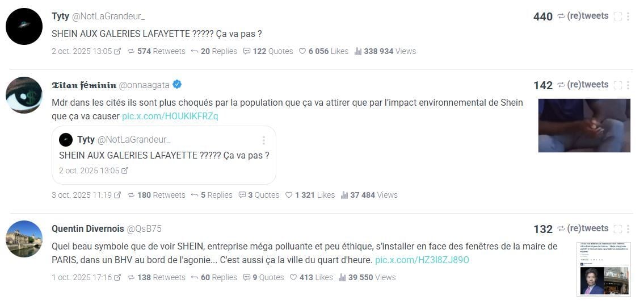Open the video thumbnail on the onnaagata tweet

(x=584, y=126)
